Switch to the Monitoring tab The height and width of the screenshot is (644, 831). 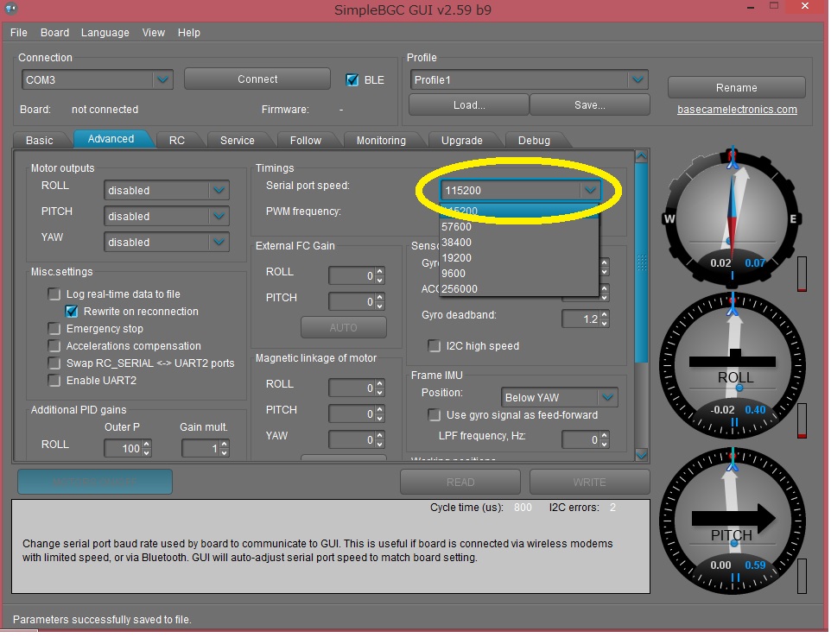(381, 141)
